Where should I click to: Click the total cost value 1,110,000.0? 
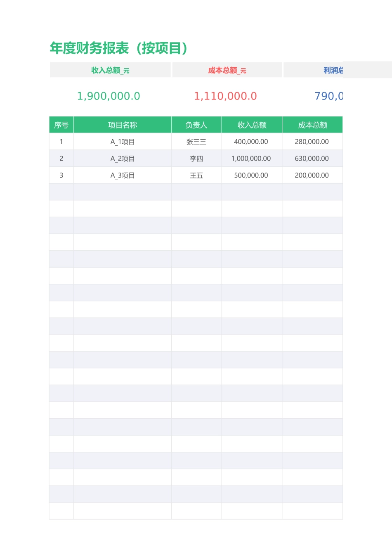225,96
